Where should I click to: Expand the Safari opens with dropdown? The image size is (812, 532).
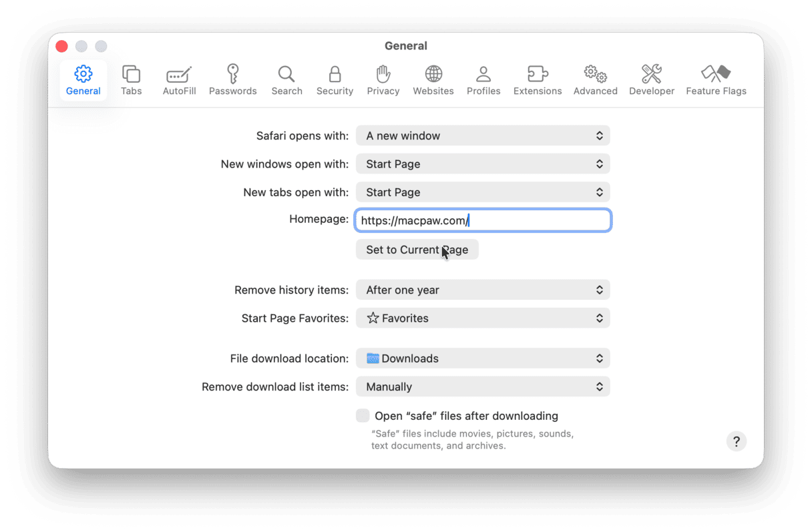coord(483,136)
